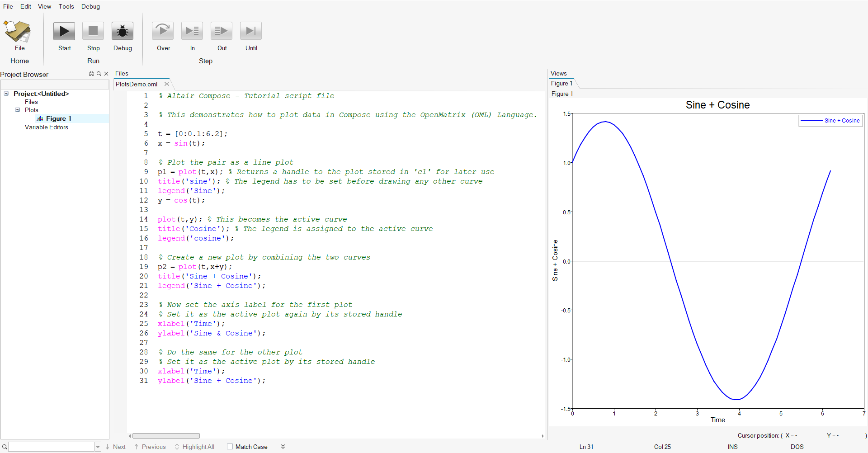The image size is (868, 453).
Task: Click the Start run button
Action: click(64, 31)
